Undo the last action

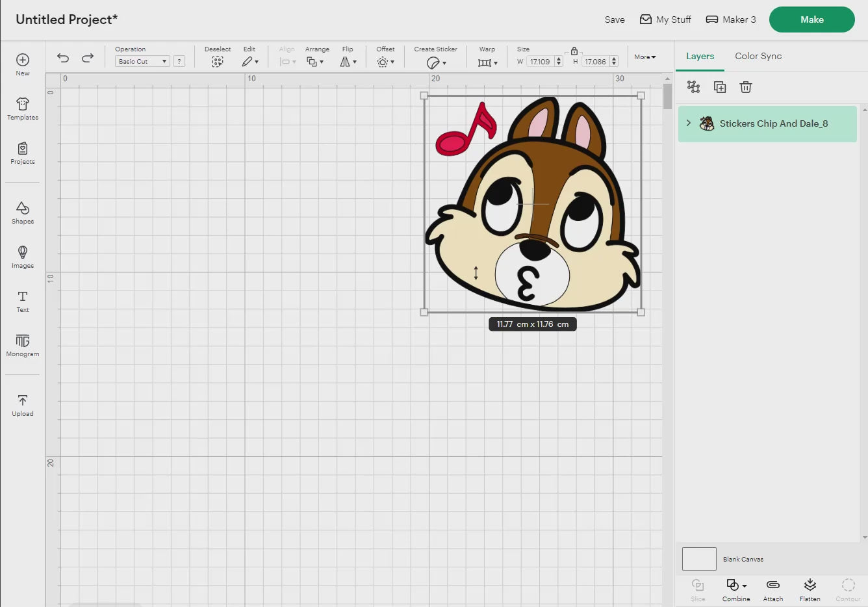63,58
